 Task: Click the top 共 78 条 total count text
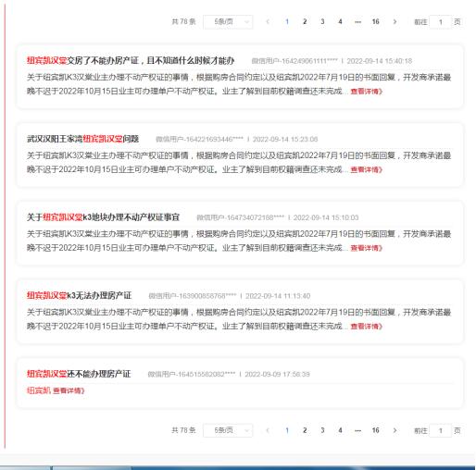tap(183, 21)
